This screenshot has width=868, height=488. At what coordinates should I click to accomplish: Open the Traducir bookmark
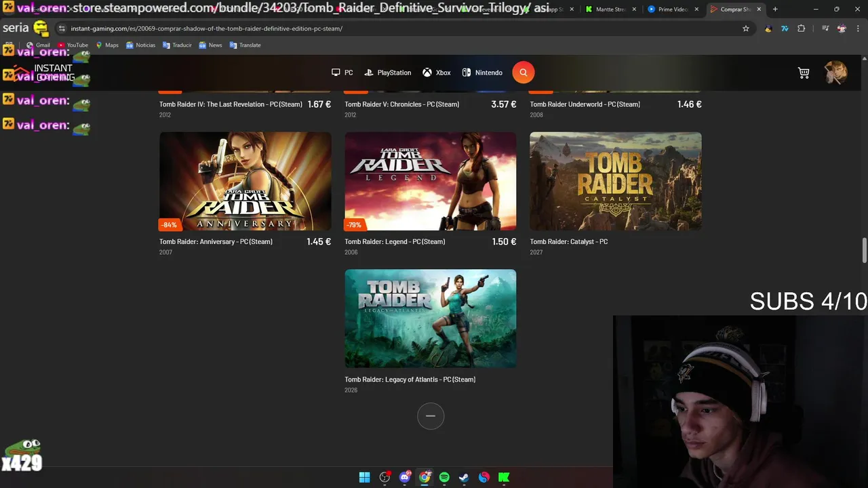pyautogui.click(x=177, y=45)
